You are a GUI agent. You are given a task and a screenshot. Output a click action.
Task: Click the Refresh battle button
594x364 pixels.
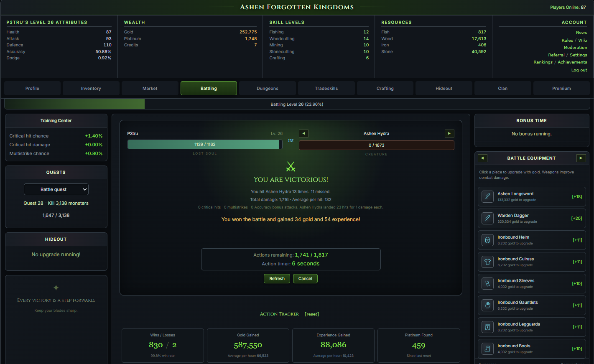(277, 278)
